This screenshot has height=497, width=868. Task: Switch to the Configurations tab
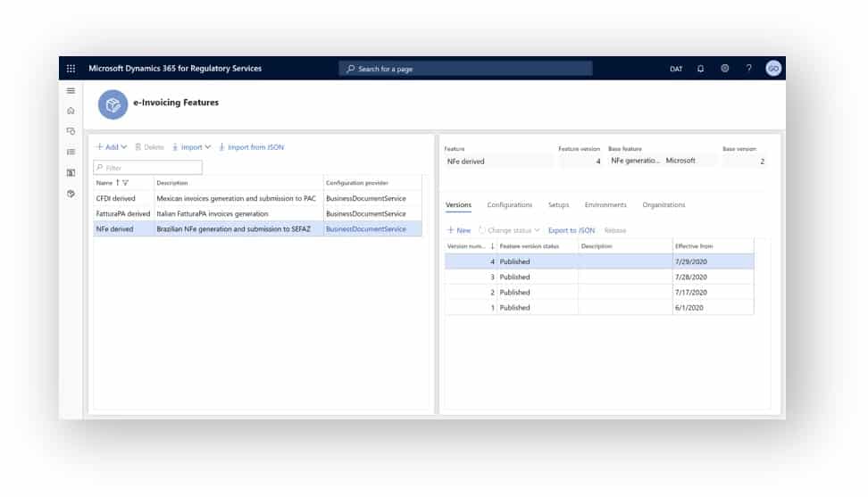509,204
